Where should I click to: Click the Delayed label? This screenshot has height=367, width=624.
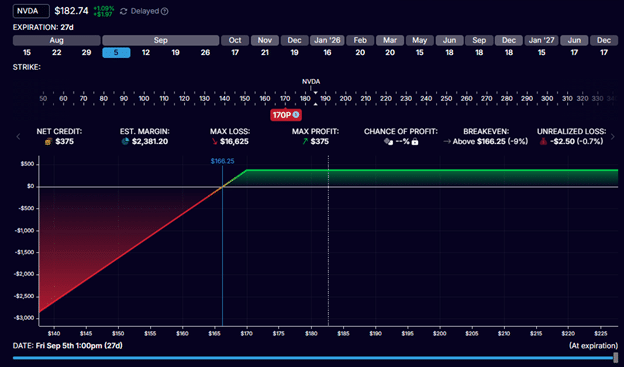click(x=145, y=11)
